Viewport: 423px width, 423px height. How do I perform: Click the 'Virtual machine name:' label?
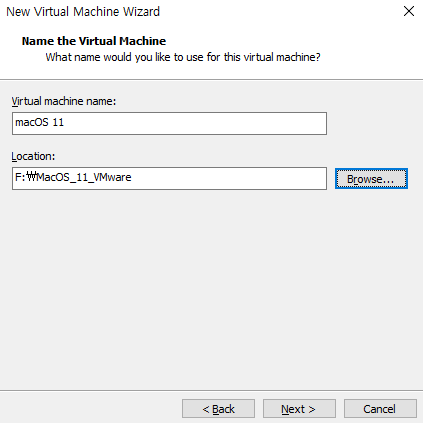pos(64,101)
